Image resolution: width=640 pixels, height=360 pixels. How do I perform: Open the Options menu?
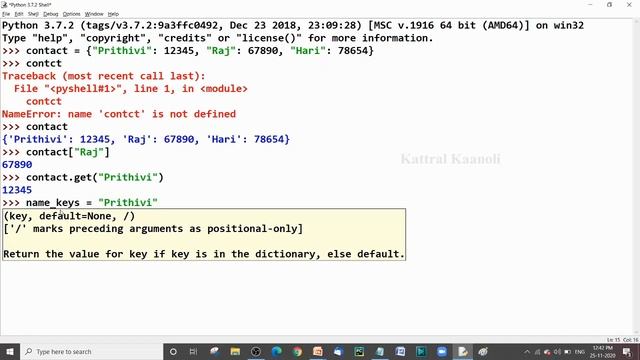click(71, 14)
